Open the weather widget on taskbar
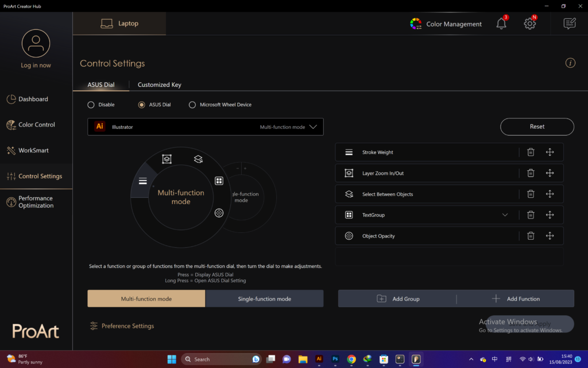Screen dimensions: 588x368 [24, 359]
